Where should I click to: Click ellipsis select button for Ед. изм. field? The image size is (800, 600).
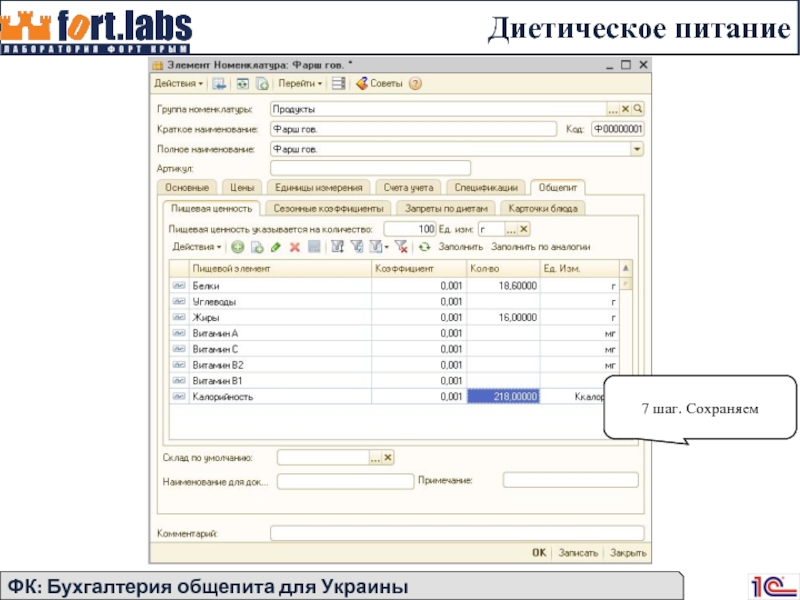pyautogui.click(x=511, y=229)
